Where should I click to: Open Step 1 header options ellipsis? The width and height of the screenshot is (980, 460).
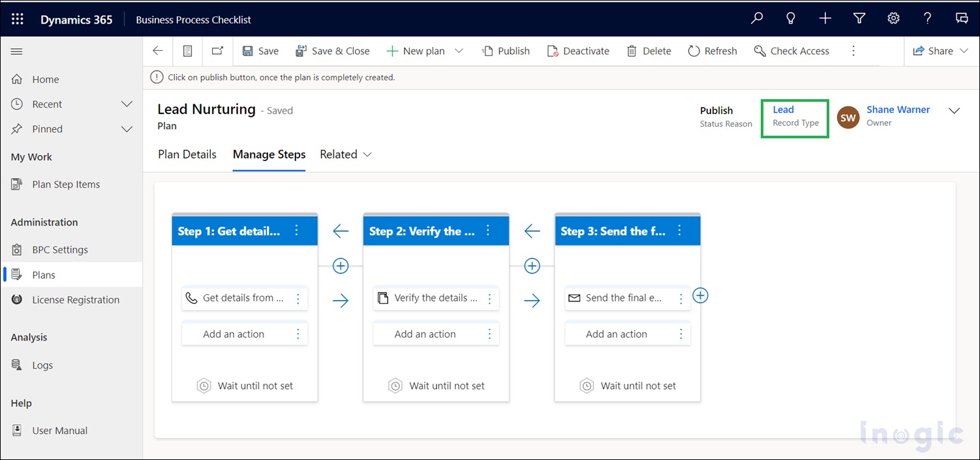click(296, 230)
